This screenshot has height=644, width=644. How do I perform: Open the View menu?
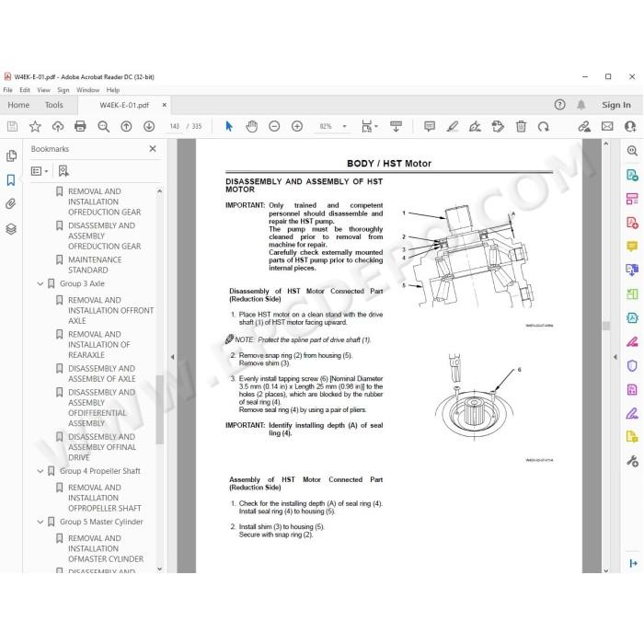43,90
